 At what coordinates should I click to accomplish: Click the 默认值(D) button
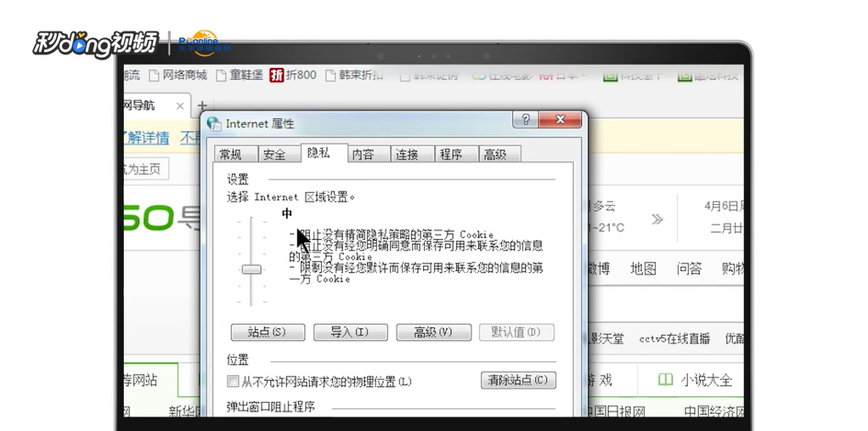tap(516, 332)
